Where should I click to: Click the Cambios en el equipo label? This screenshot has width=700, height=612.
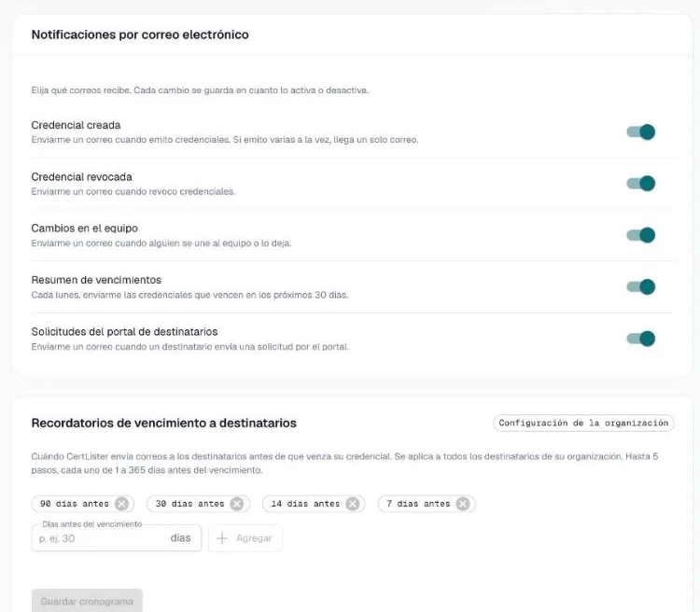click(84, 229)
